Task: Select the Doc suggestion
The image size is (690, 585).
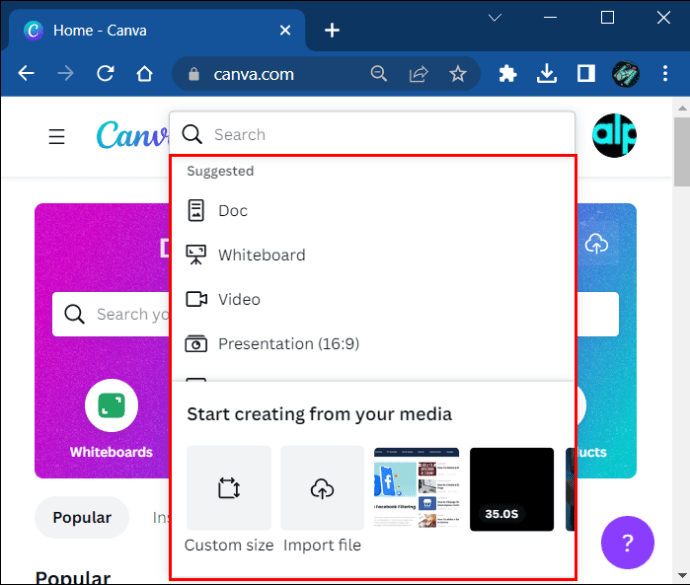Action: 372,210
